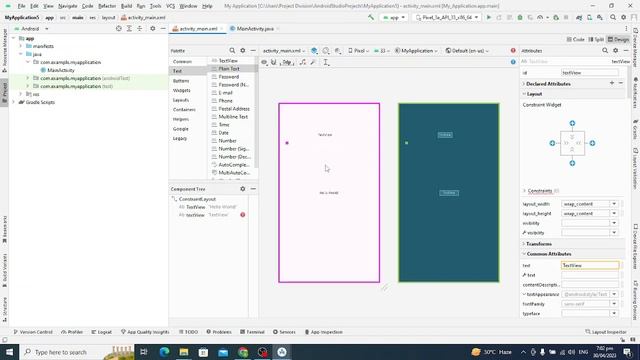Open the Navigate menu
640x360 pixels.
pyautogui.click(x=67, y=6)
